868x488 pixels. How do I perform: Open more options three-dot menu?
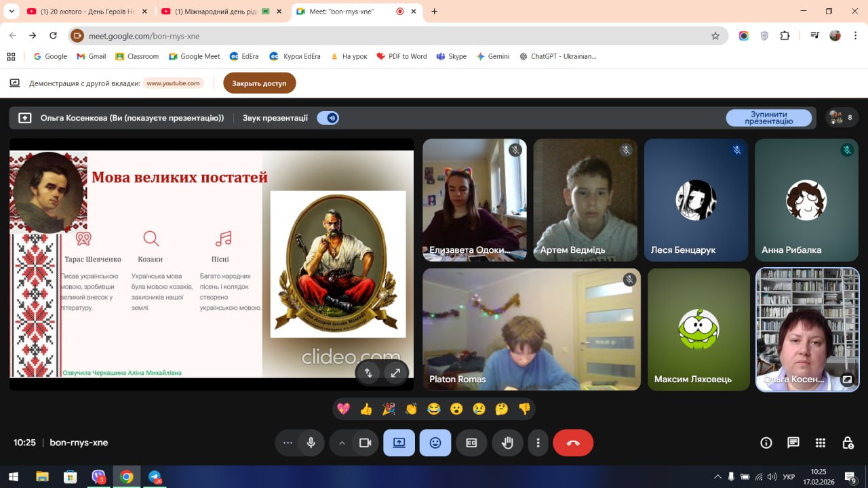538,443
